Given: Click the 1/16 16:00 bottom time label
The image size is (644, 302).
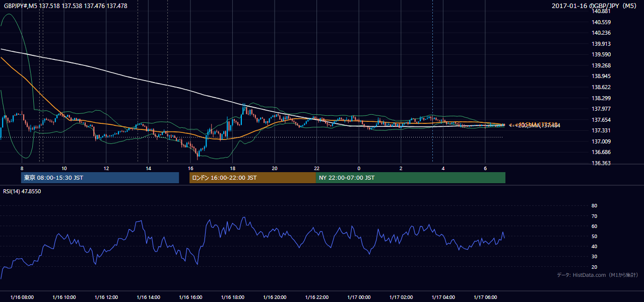Looking at the screenshot, I should pyautogui.click(x=190, y=297).
